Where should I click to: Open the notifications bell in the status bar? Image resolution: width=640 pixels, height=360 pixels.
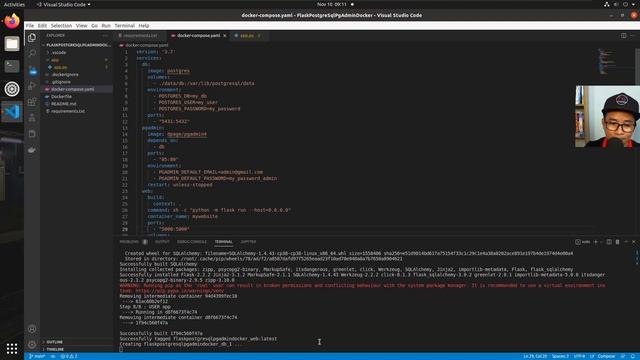632,356
